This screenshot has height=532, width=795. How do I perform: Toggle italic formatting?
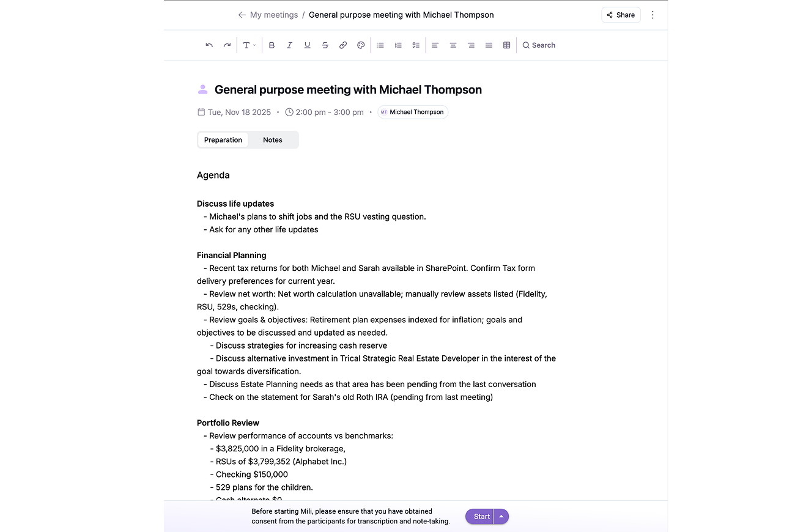coord(289,45)
